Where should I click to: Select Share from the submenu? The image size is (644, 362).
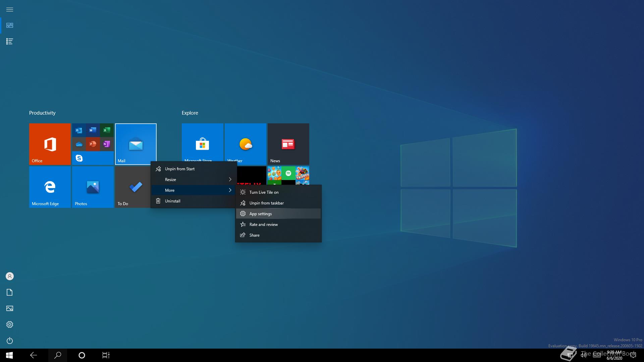coord(278,235)
